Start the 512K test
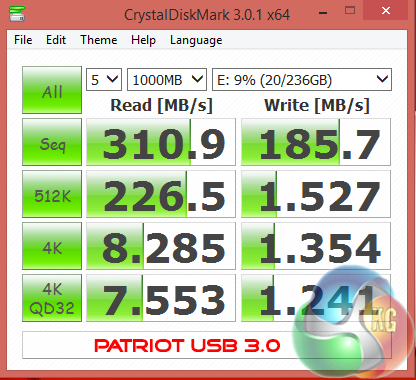416x380 pixels. point(52,194)
